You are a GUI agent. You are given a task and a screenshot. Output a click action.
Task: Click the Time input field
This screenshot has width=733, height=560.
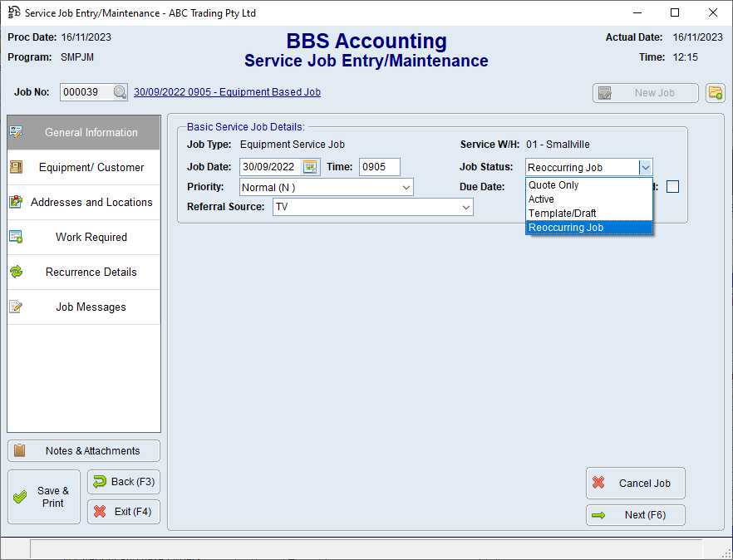379,167
